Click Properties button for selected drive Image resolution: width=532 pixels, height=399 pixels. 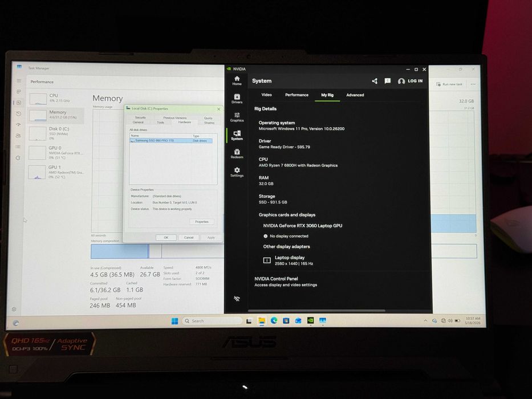pyautogui.click(x=201, y=222)
